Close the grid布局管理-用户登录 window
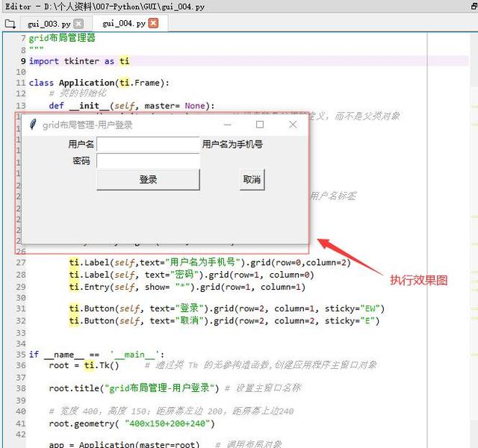Viewport: 478px width, 448px height. pos(293,125)
